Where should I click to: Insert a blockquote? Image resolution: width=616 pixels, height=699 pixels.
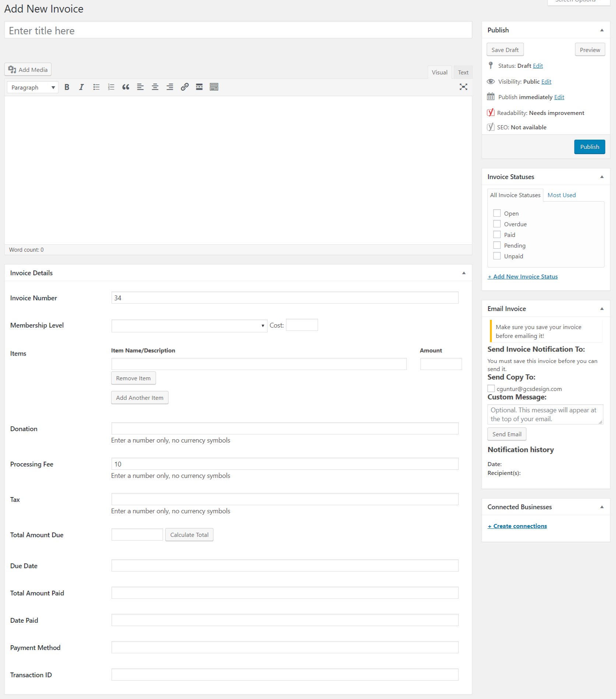(x=126, y=87)
